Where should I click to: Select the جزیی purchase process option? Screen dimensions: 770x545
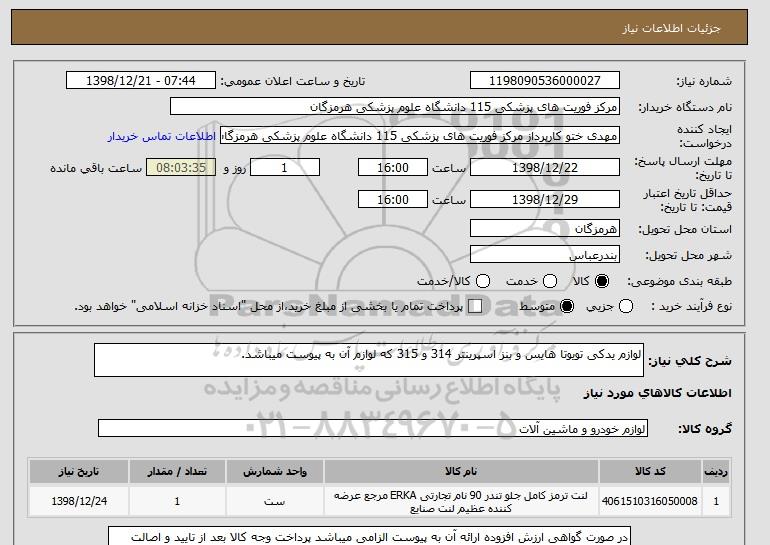626,306
